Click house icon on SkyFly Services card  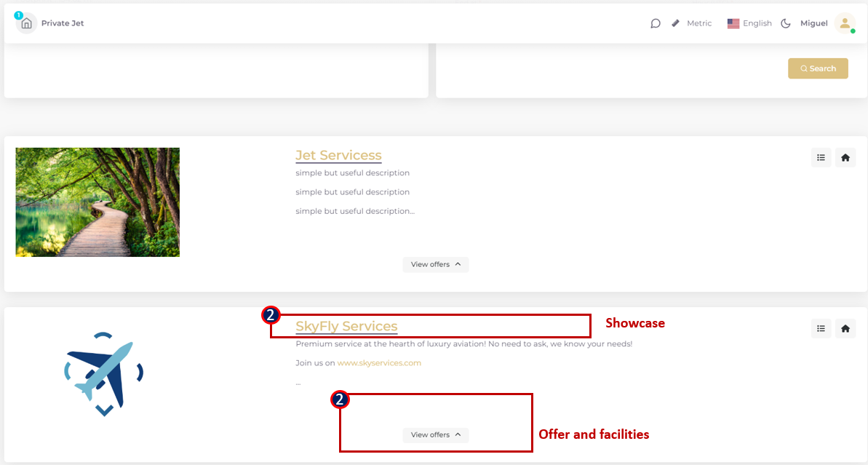click(845, 328)
